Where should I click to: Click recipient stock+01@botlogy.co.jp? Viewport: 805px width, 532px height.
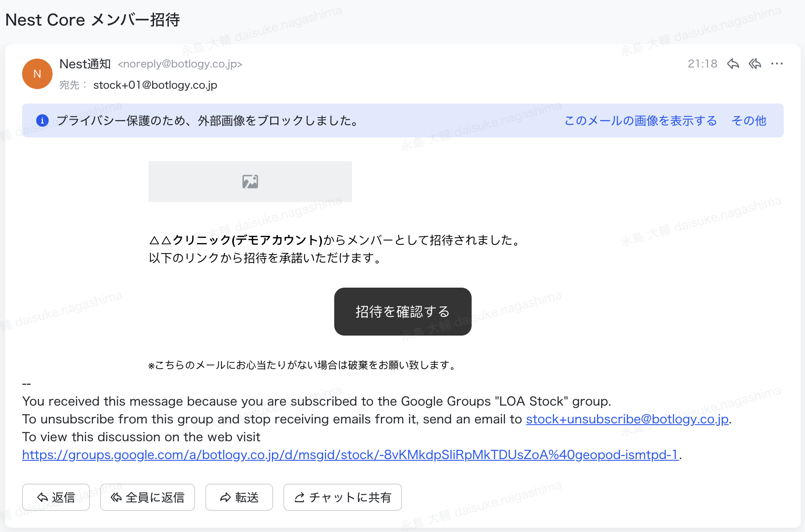(x=155, y=85)
